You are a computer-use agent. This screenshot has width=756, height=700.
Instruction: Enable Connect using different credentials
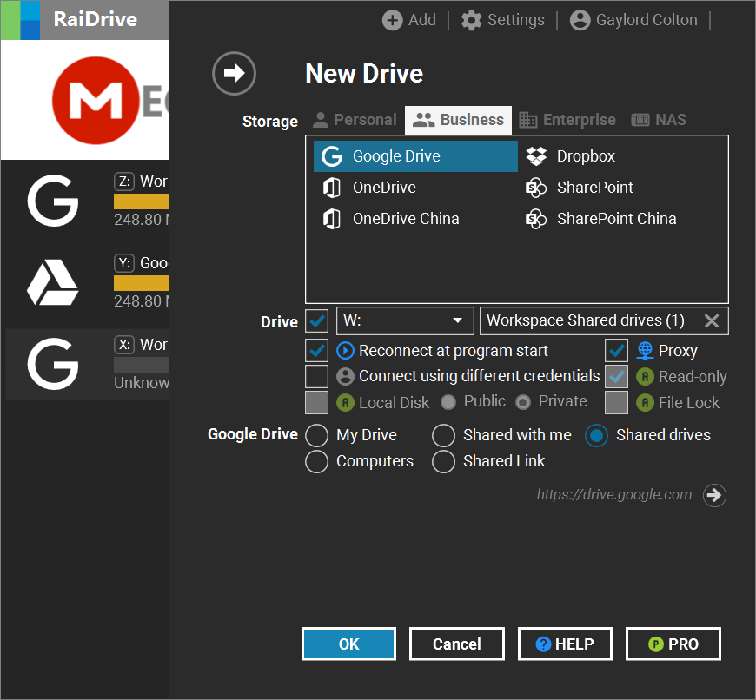coord(316,377)
